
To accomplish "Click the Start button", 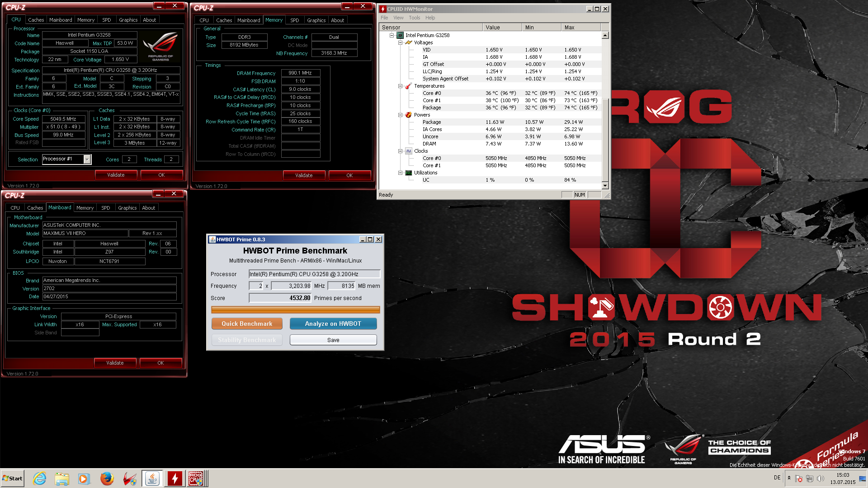I will (12, 479).
